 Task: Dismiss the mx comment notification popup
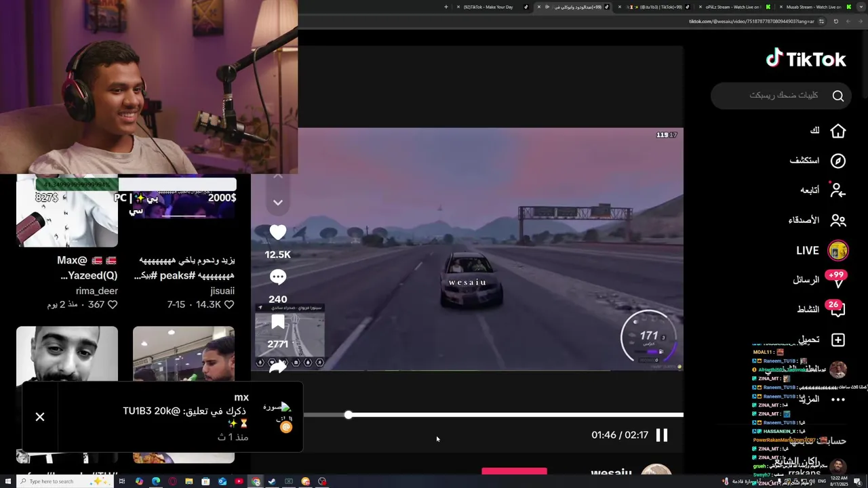pos(40,417)
